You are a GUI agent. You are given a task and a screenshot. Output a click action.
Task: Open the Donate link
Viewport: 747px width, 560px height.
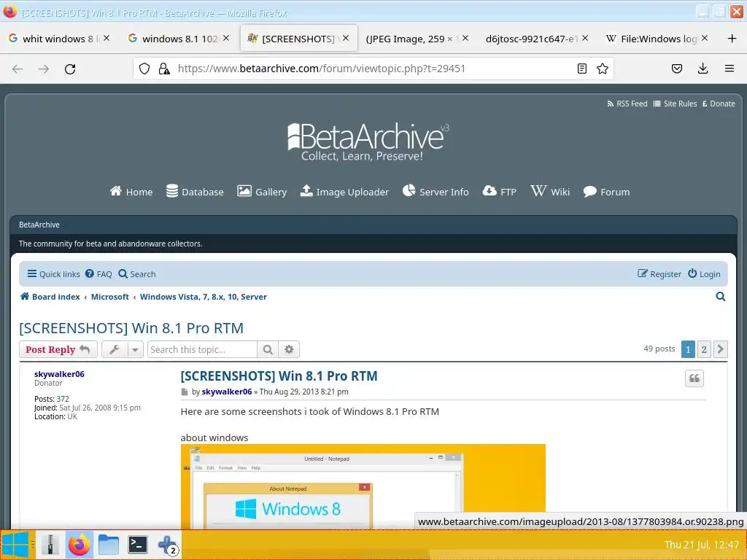[719, 104]
